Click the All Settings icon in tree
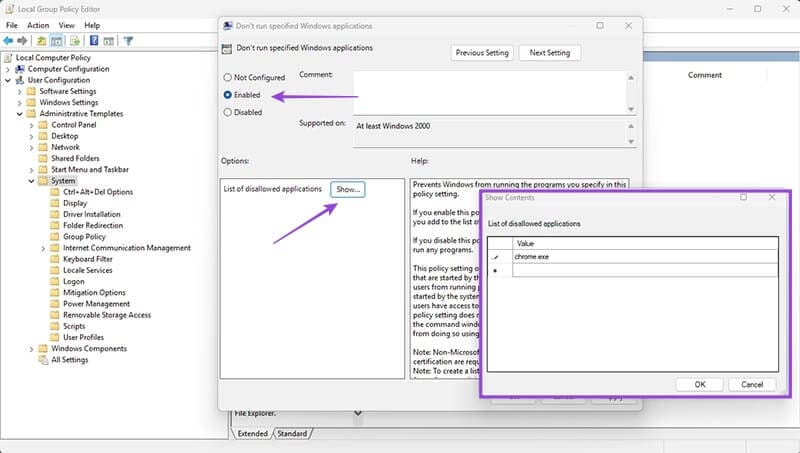The height and width of the screenshot is (453, 800). 43,360
